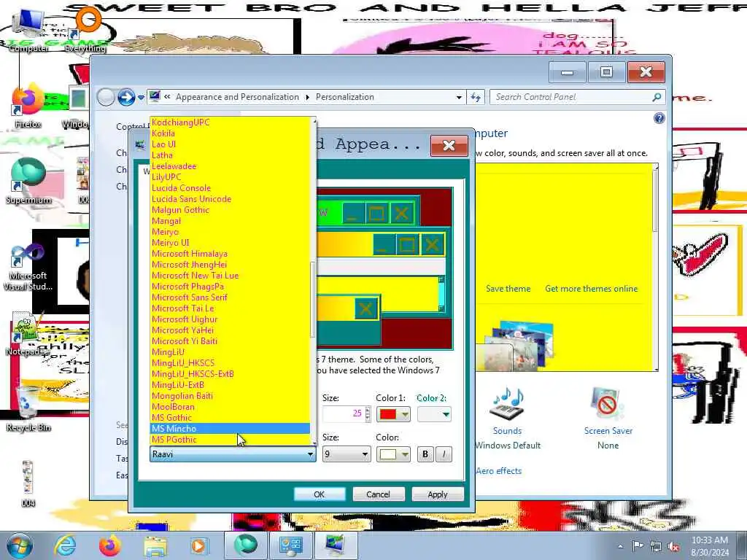Show hidden tray icons arrow

pyautogui.click(x=620, y=546)
